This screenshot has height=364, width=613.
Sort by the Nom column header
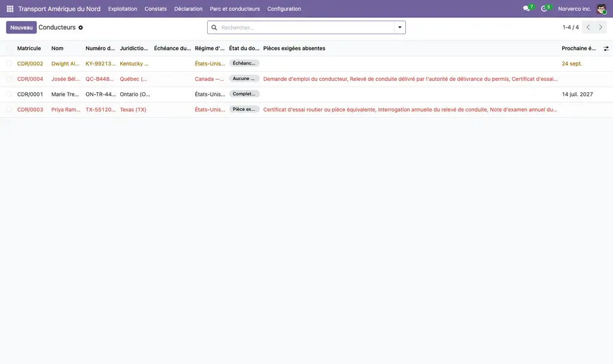pos(57,48)
